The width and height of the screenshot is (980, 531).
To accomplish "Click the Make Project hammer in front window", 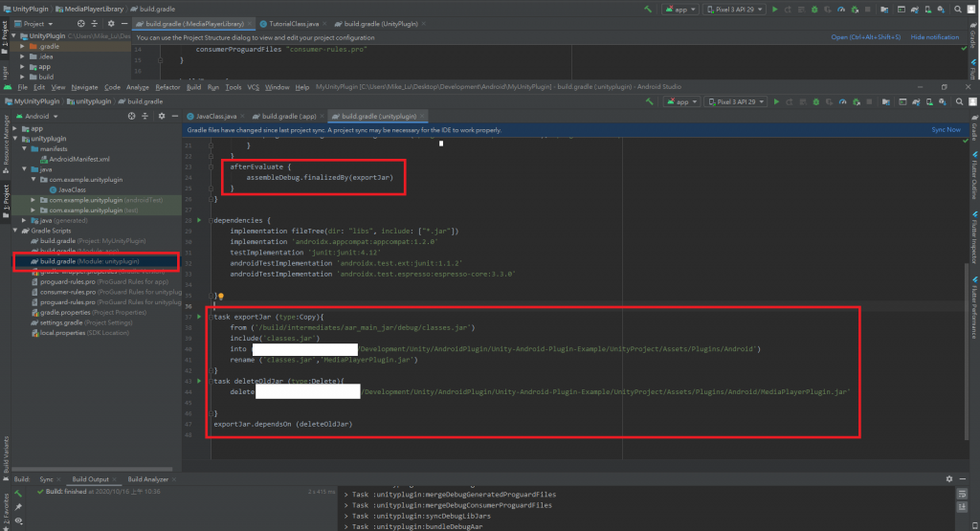I will [650, 101].
